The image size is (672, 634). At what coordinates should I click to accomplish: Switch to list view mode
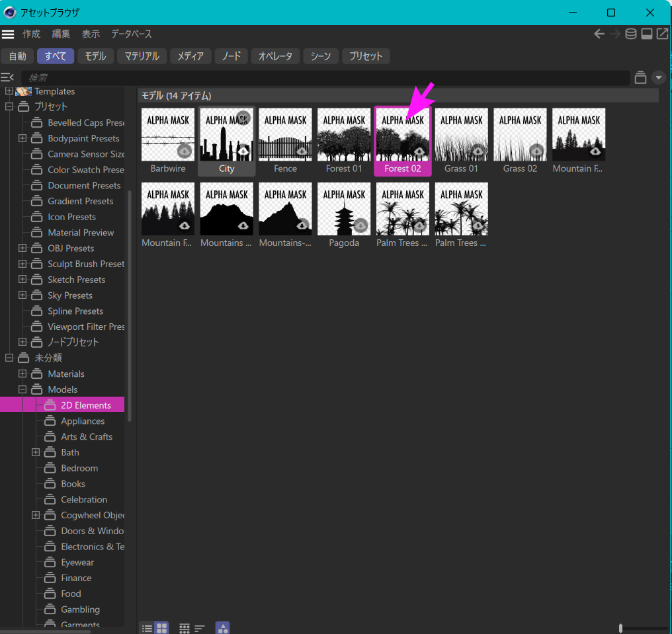tap(147, 628)
